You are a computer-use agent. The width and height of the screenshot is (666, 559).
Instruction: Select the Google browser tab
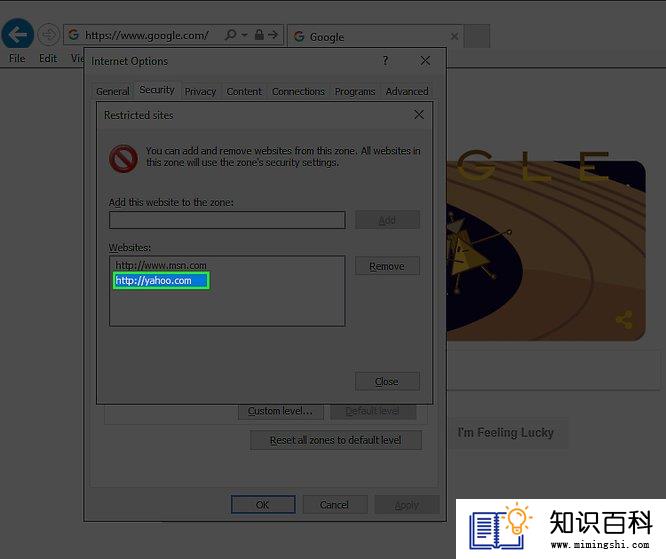click(375, 37)
